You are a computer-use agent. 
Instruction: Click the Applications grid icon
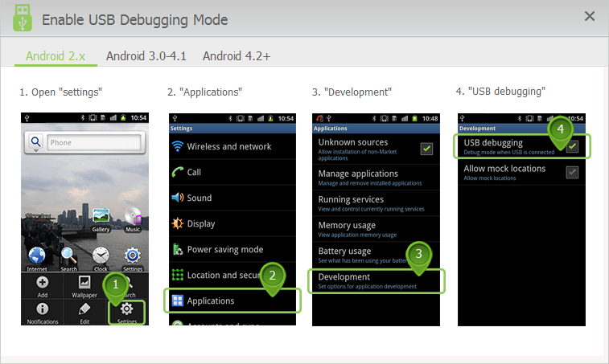pyautogui.click(x=178, y=301)
